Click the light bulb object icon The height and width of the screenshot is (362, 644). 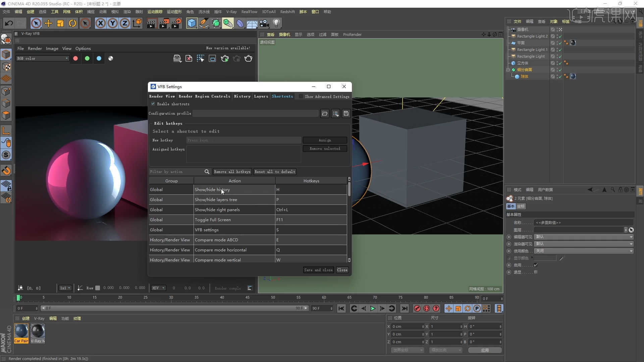coord(276,23)
